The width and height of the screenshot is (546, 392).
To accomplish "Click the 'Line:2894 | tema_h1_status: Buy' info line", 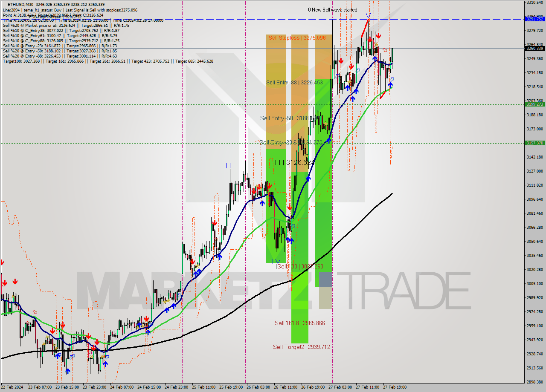I will tap(70, 9).
